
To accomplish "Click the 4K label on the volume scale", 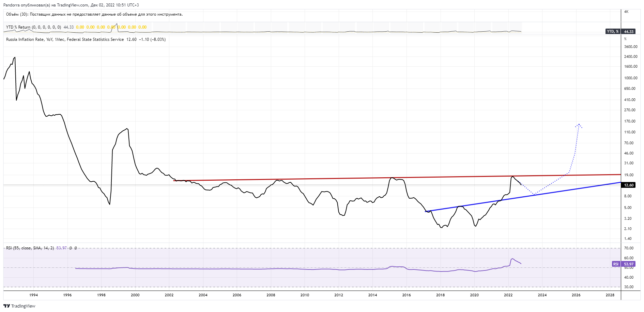I will [626, 12].
